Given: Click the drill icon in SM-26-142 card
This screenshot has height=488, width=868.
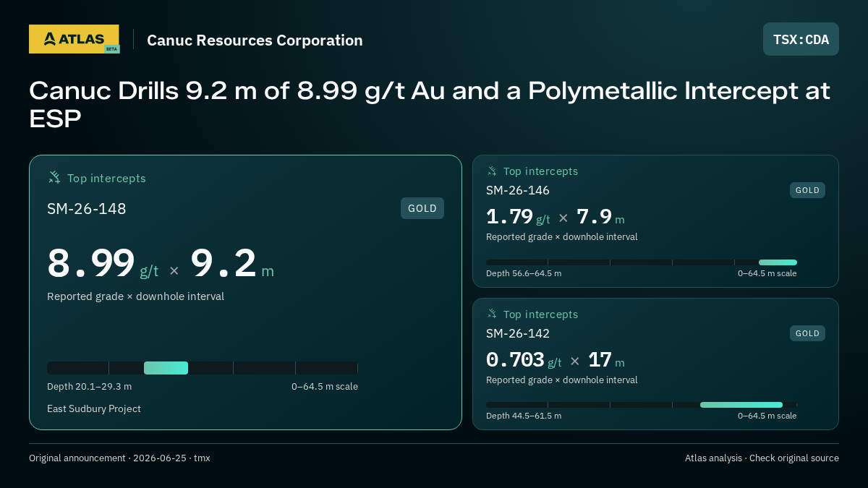Looking at the screenshot, I should (x=492, y=314).
